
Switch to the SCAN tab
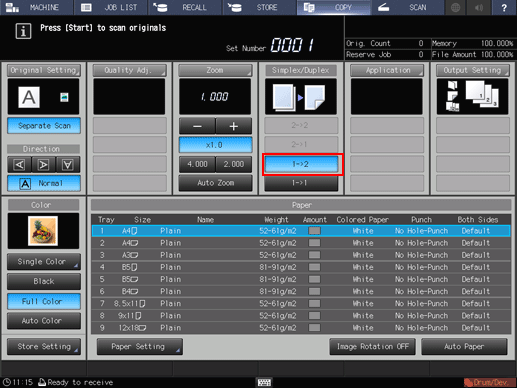pyautogui.click(x=408, y=7)
